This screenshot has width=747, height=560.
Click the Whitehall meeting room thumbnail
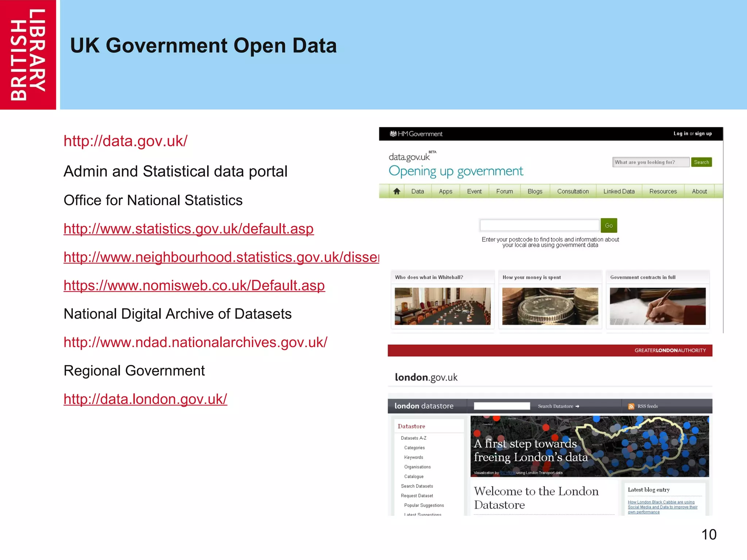(x=442, y=306)
